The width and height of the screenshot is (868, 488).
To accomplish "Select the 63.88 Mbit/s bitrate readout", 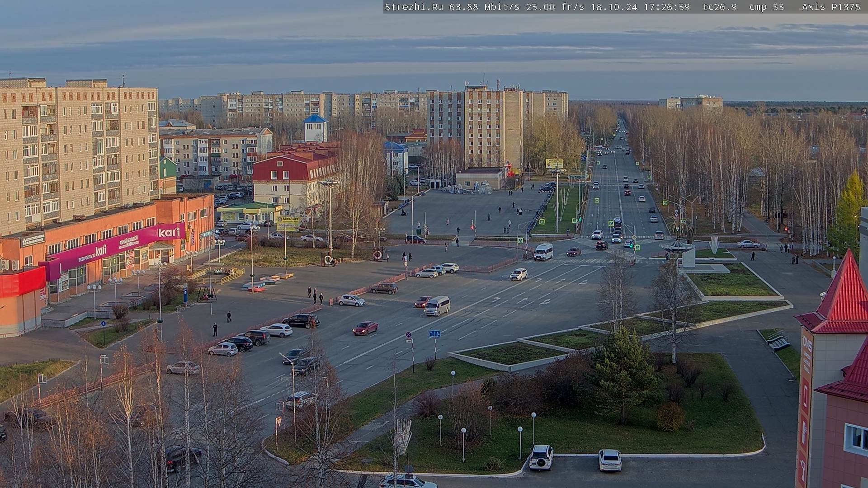I will tap(486, 7).
